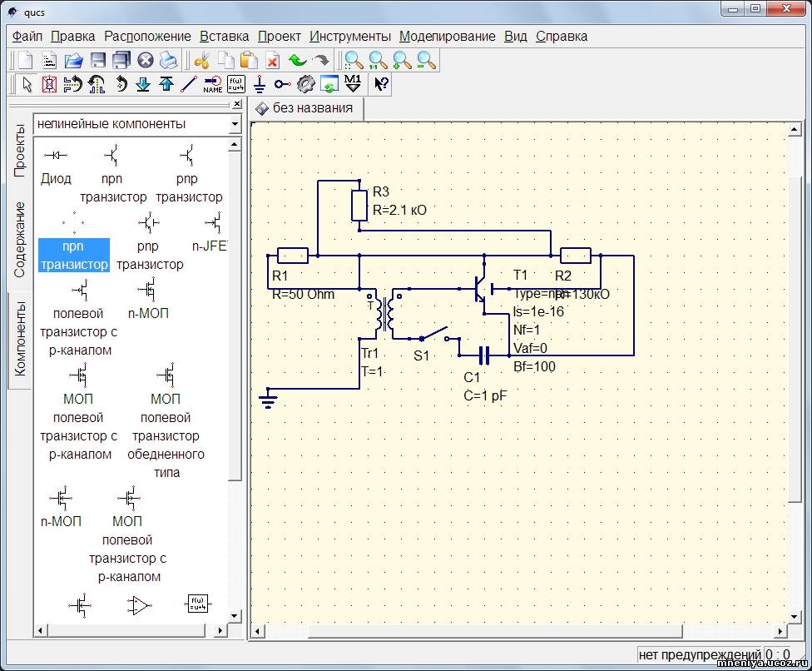Insert a ground symbol
The width and height of the screenshot is (812, 671).
pos(260,84)
